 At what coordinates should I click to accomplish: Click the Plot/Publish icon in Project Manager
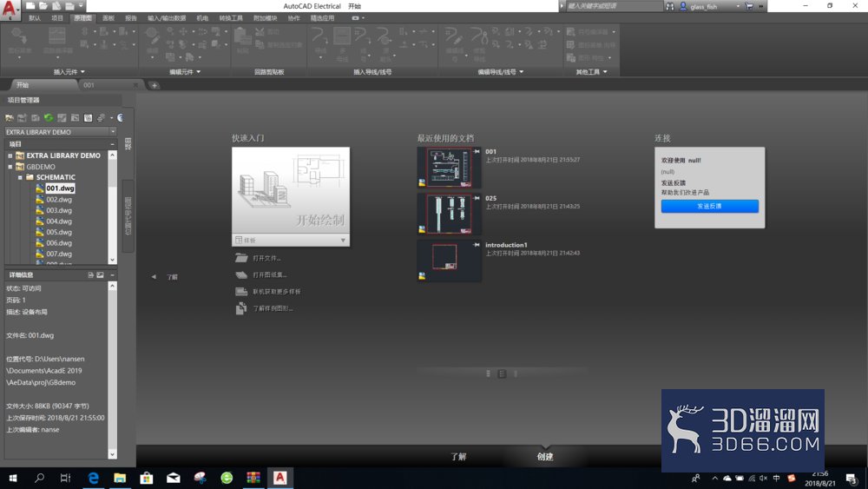coord(101,118)
